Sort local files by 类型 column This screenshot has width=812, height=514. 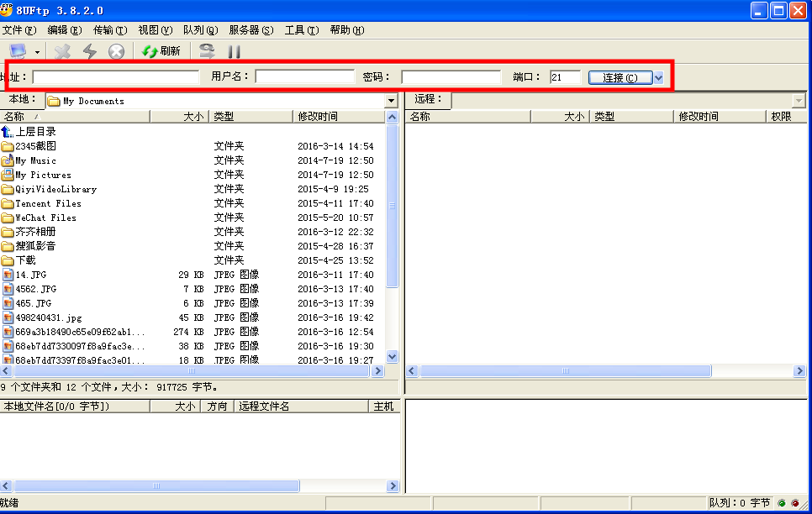pos(250,117)
